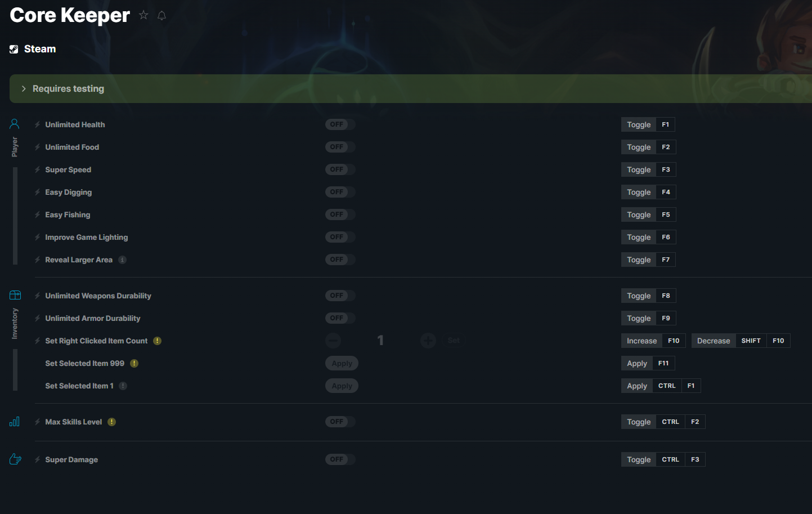Image resolution: width=812 pixels, height=514 pixels.
Task: Click the favorite star icon next to Core Keeper
Action: click(x=143, y=15)
